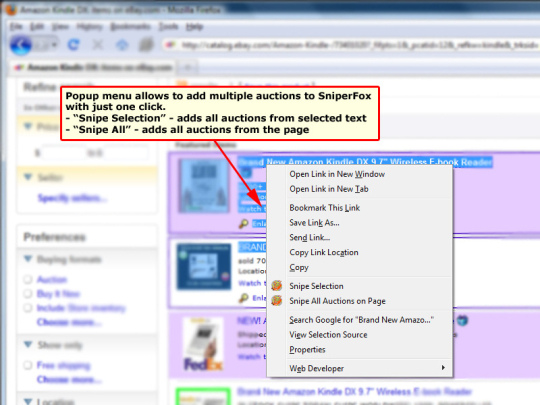Go to Home with house icon
Image resolution: width=540 pixels, height=405 pixels.
(122, 45)
